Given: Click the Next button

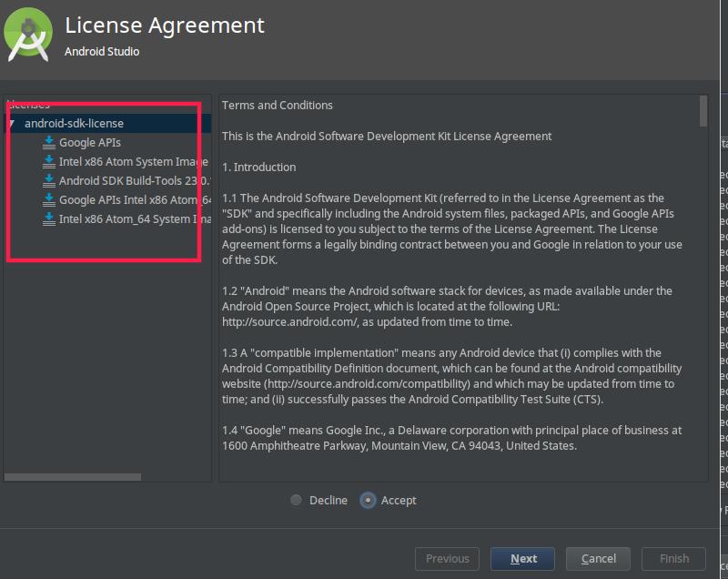Looking at the screenshot, I should [x=522, y=559].
